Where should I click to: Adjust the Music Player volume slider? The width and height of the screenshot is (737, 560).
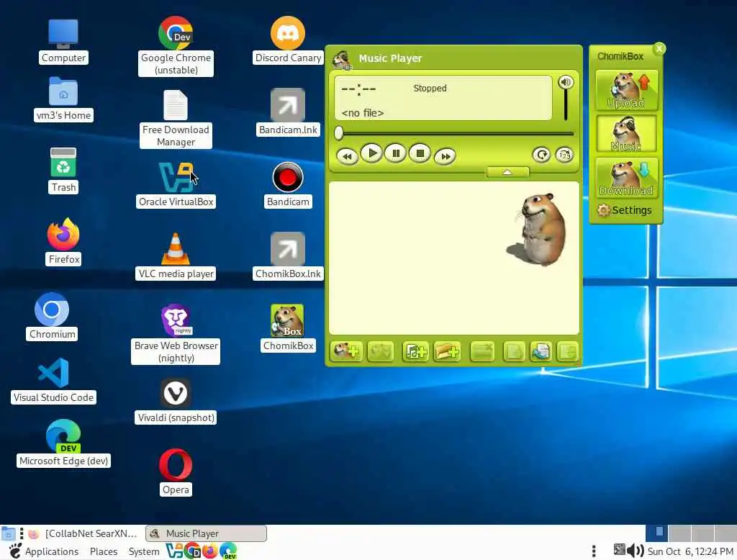[566, 105]
